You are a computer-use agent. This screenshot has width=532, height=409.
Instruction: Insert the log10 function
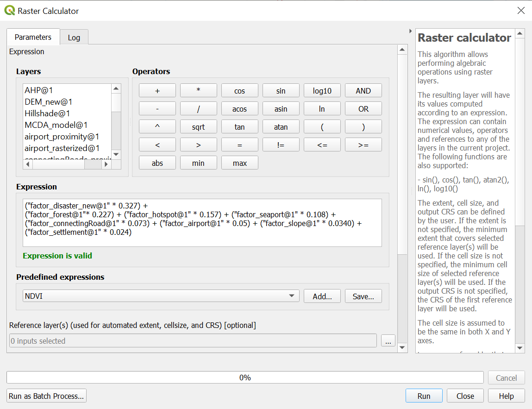[x=322, y=91]
